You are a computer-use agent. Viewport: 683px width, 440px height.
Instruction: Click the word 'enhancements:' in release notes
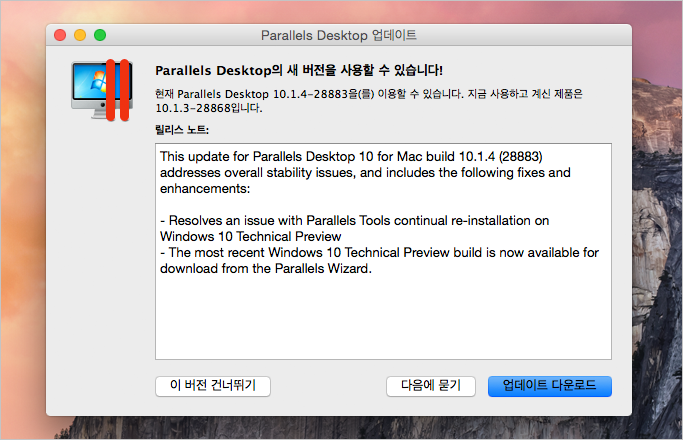click(205, 189)
